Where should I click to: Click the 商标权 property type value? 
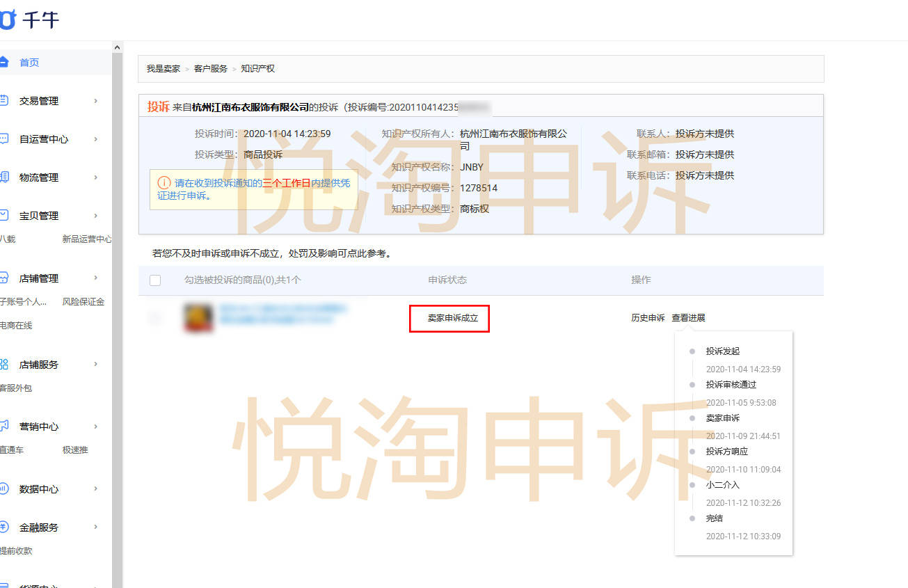coord(475,209)
